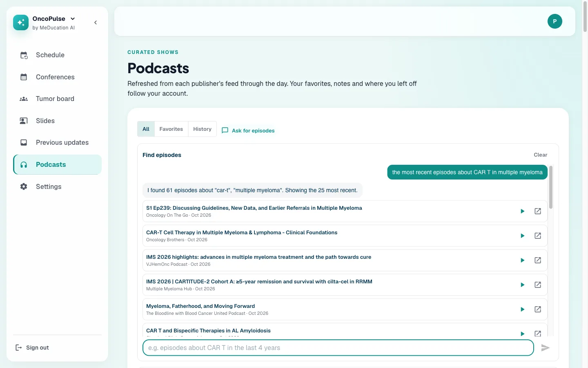Click the page vertical scrollbar
This screenshot has height=368, width=588.
point(585,17)
